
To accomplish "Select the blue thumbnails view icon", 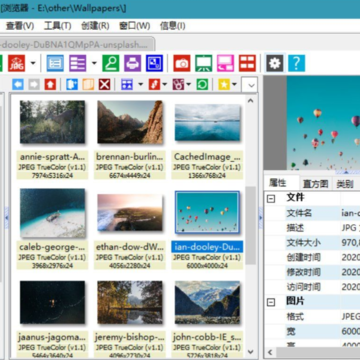I will 55,63.
